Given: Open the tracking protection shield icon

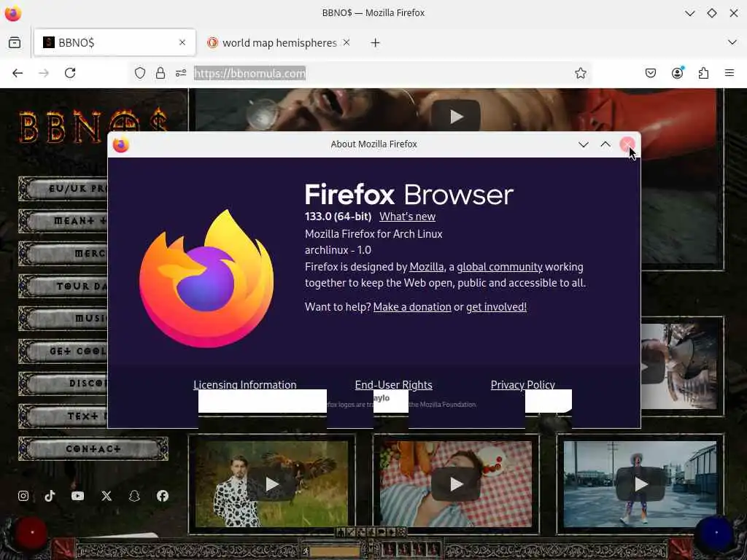Looking at the screenshot, I should pyautogui.click(x=139, y=73).
